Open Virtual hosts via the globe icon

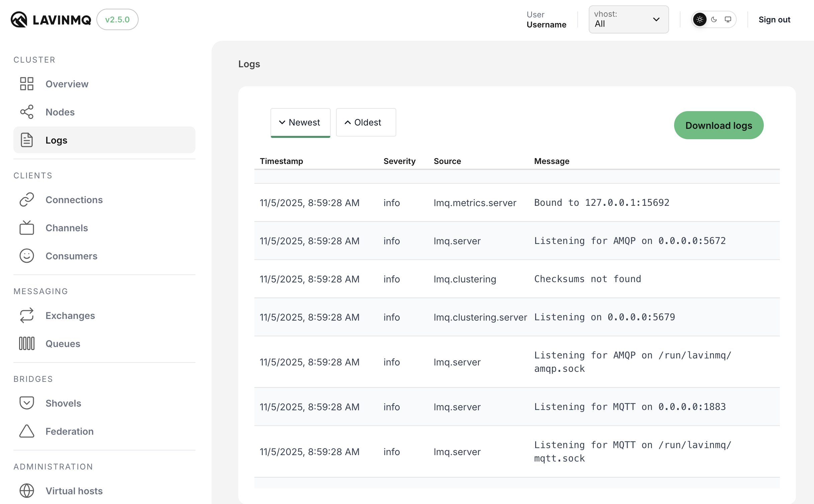(27, 491)
